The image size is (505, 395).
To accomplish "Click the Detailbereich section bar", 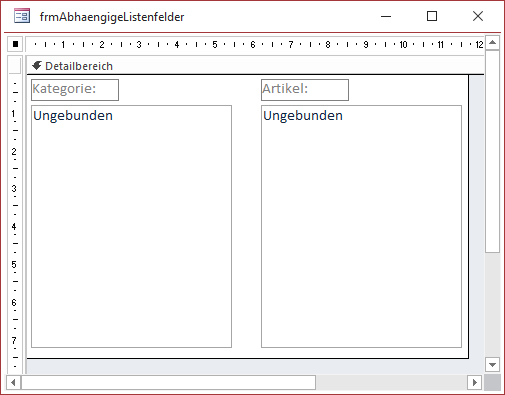I will click(x=255, y=66).
